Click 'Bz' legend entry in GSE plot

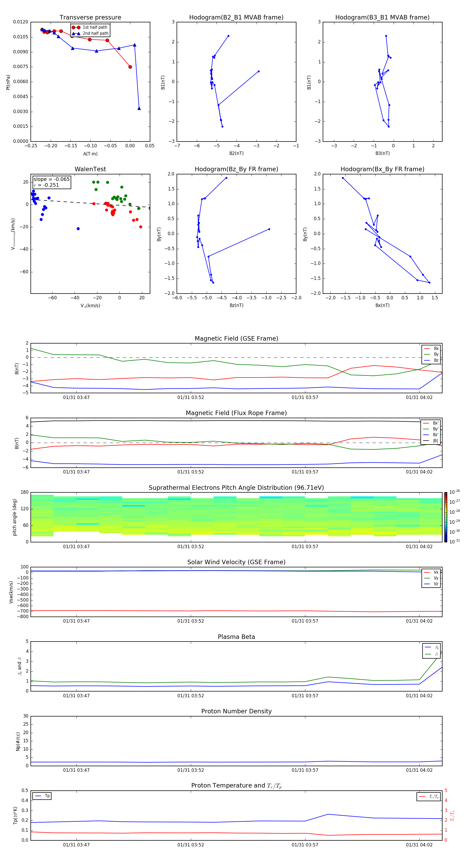click(x=431, y=360)
